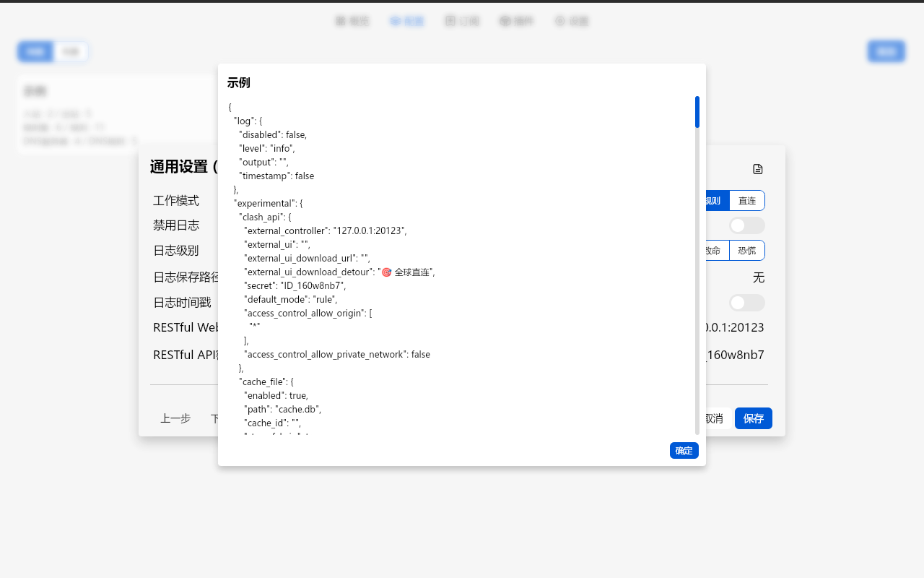Click the 示例 dialog title

[238, 82]
